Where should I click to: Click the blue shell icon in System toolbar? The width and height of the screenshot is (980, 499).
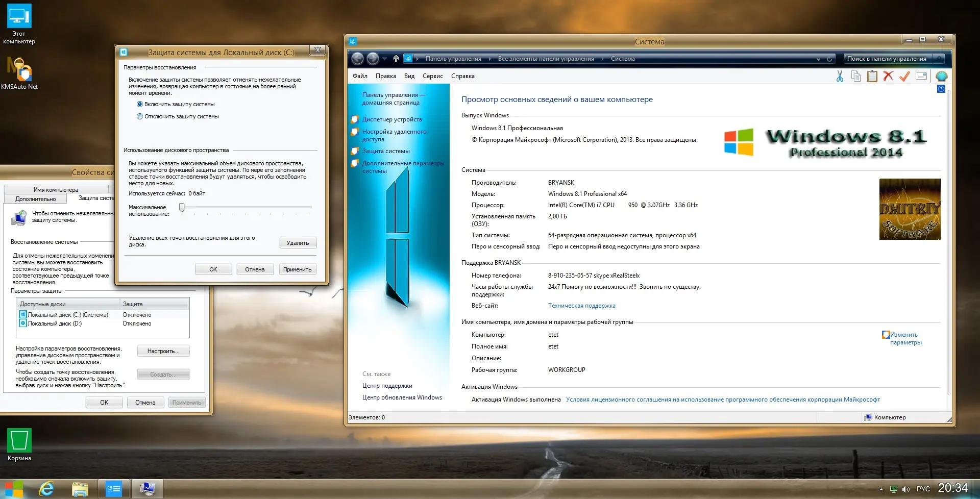click(942, 76)
